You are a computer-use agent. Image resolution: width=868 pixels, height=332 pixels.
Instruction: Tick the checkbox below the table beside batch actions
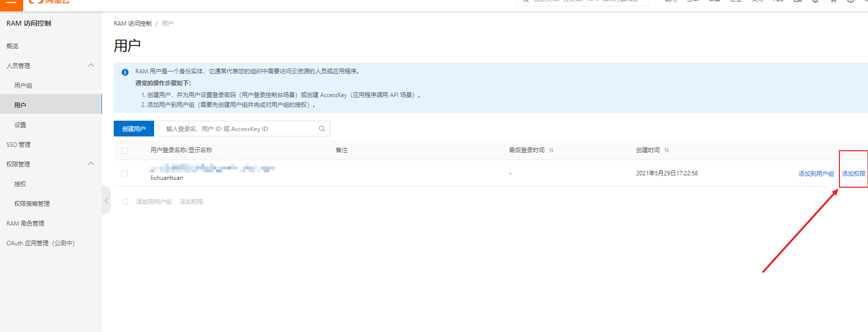(125, 201)
